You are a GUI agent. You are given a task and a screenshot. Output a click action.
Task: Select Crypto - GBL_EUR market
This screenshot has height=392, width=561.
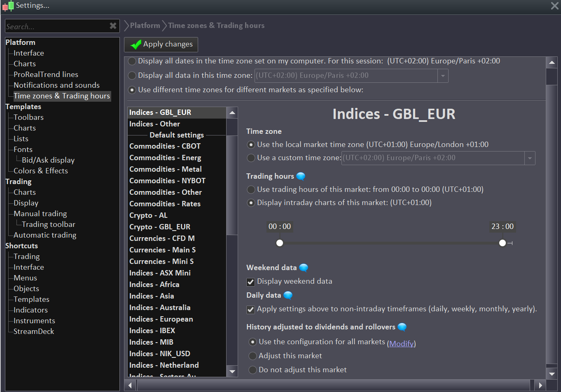177,227
